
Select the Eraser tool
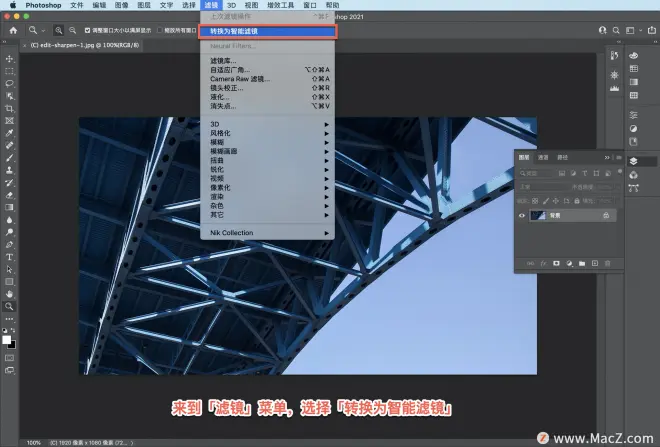(9, 195)
